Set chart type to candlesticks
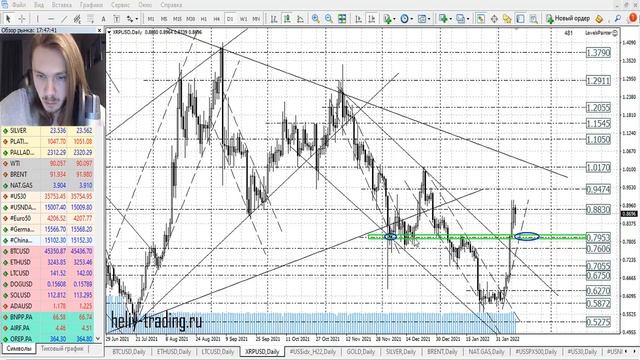Image resolution: width=640 pixels, height=360 pixels. coord(287,19)
